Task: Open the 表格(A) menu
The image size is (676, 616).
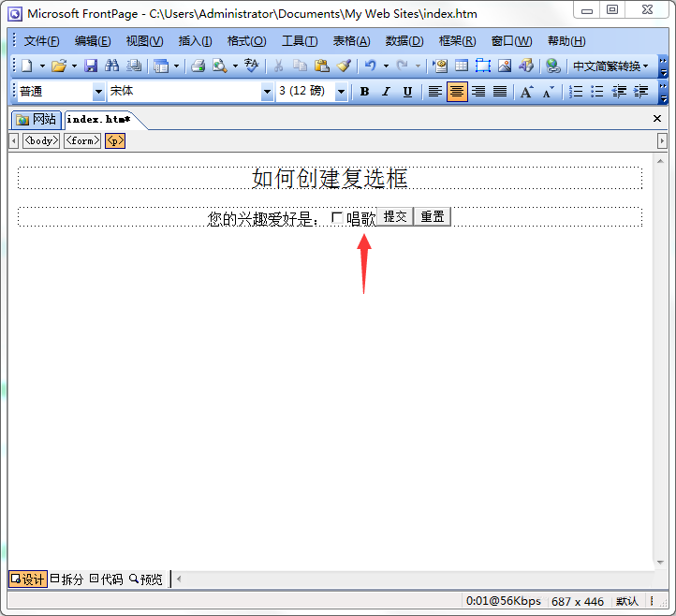Action: [x=351, y=41]
